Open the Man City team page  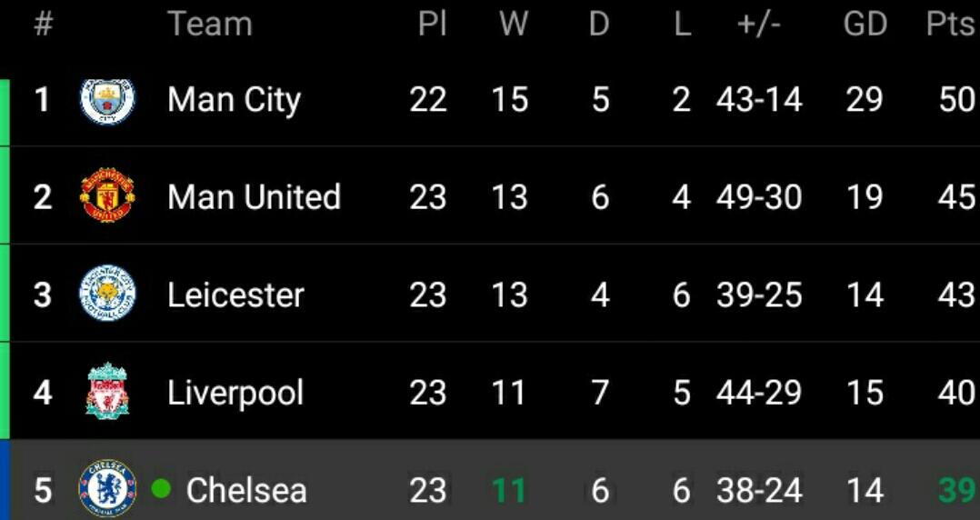point(234,99)
